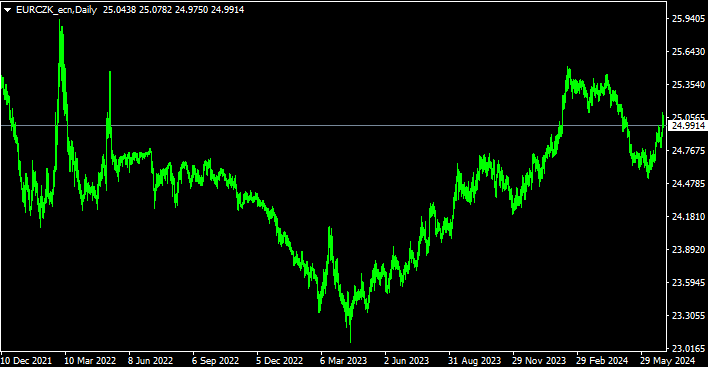
Task: Click the 29 Nov 2023 date label
Action: [x=539, y=361]
